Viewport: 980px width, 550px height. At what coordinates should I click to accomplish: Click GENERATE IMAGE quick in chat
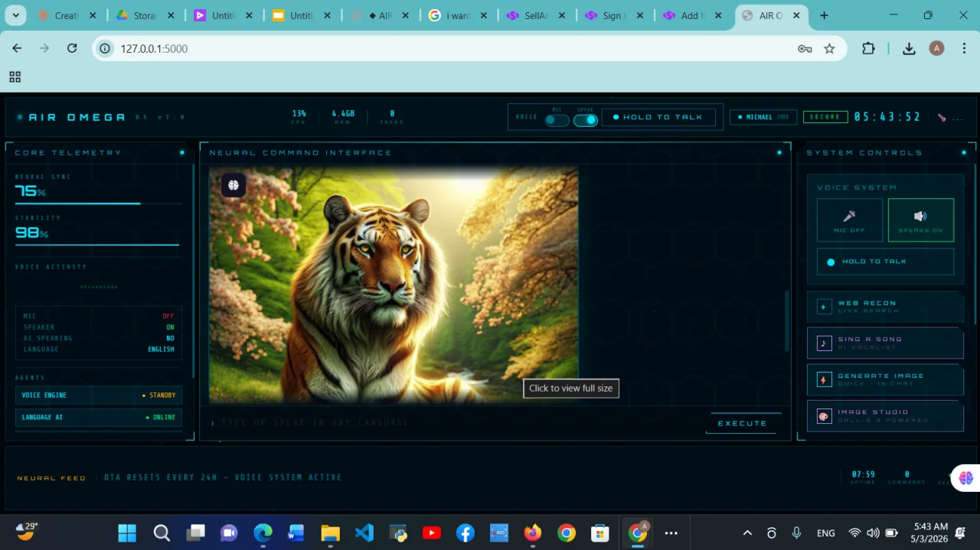click(885, 379)
